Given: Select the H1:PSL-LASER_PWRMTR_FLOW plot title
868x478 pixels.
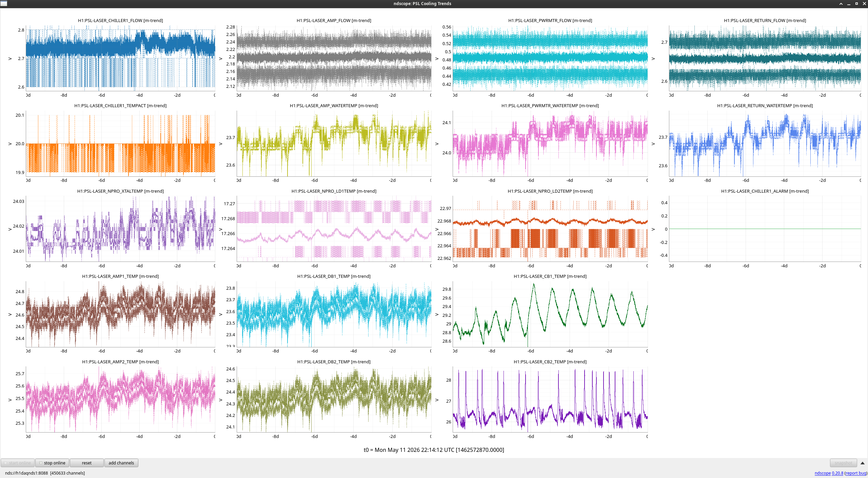Looking at the screenshot, I should coord(550,20).
